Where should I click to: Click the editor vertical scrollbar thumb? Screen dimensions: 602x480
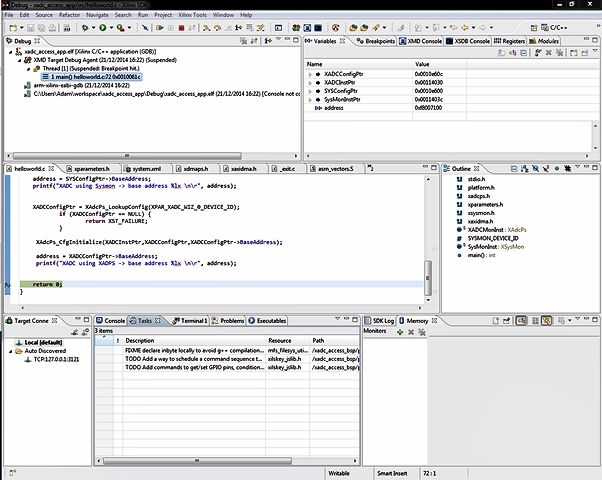click(428, 278)
